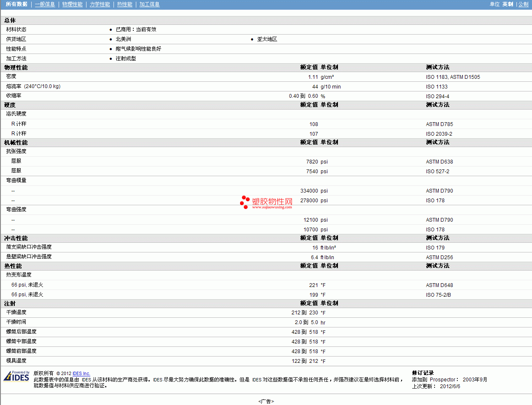Click the 注射成型 processing method
The width and height of the screenshot is (532, 405).
click(x=126, y=59)
